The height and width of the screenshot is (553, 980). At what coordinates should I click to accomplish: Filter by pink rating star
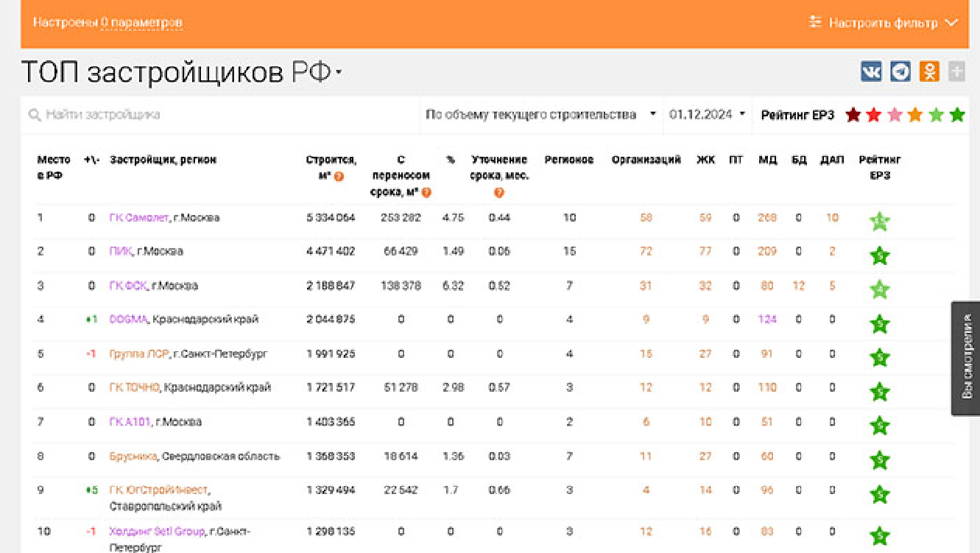[895, 114]
